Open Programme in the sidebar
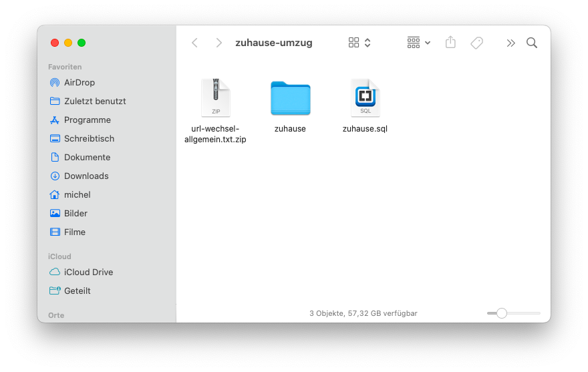This screenshot has width=588, height=372. [x=87, y=120]
